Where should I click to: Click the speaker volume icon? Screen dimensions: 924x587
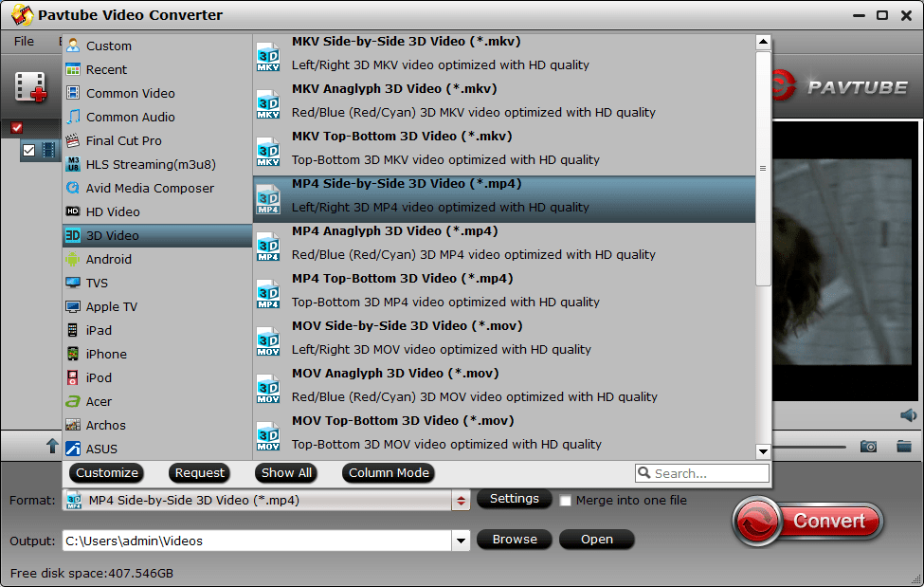908,415
